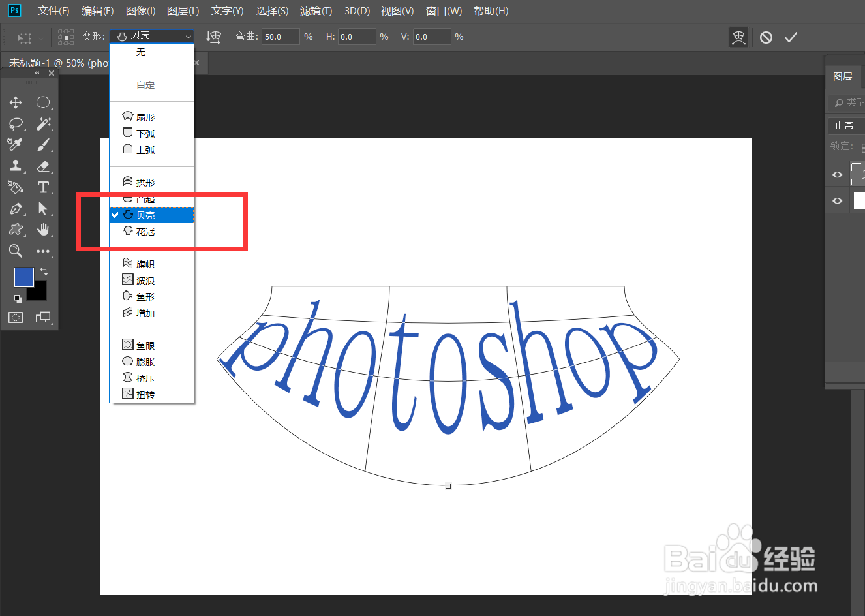Choose 拱形 warp style
Viewport: 865px width, 616px height.
coord(152,183)
